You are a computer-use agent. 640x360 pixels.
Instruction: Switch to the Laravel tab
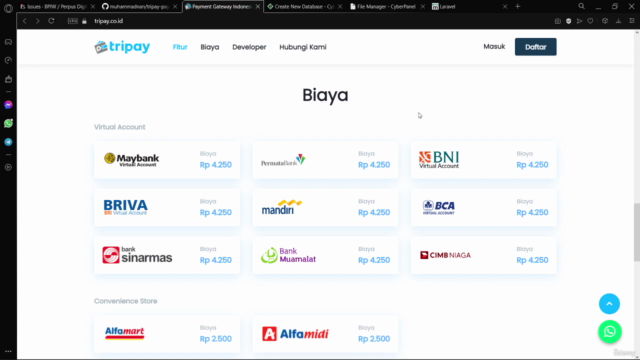(x=469, y=7)
